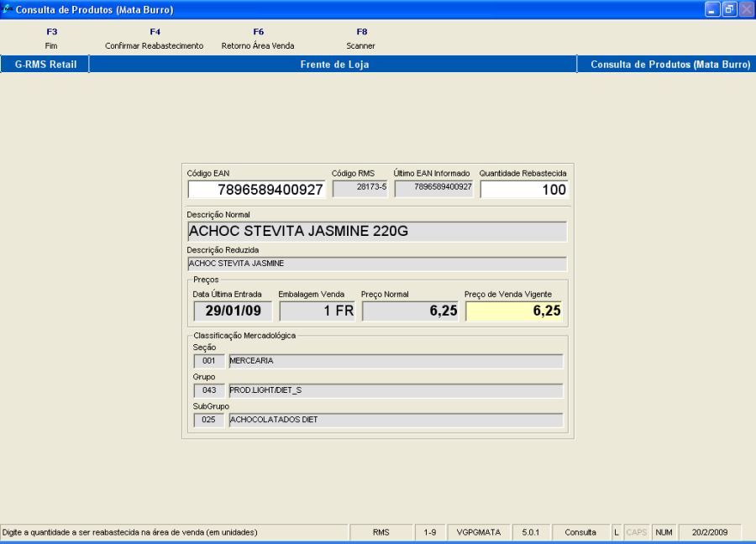Click the Grupo code field 043
This screenshot has width=756, height=544.
click(209, 390)
